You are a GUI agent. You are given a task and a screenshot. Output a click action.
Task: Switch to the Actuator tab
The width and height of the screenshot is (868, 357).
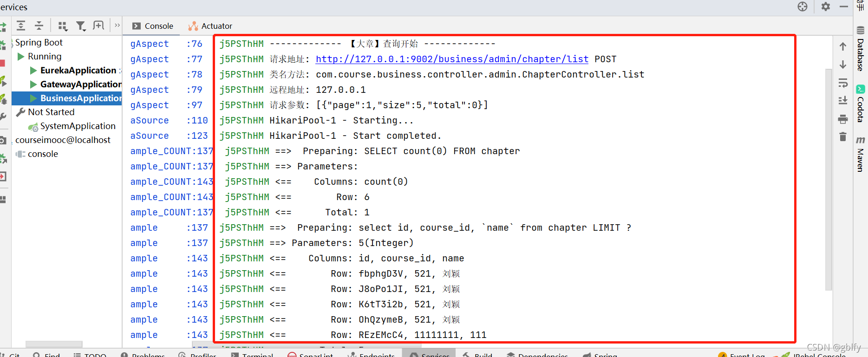click(210, 26)
